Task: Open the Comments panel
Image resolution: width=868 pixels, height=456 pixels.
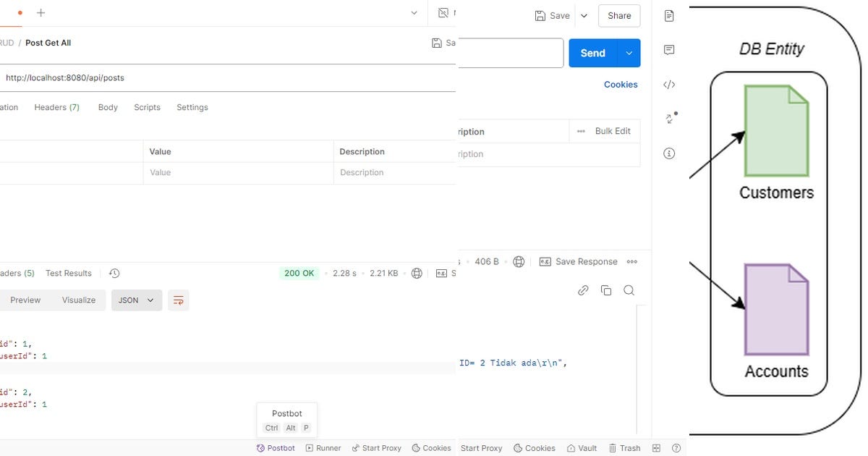Action: (x=669, y=50)
